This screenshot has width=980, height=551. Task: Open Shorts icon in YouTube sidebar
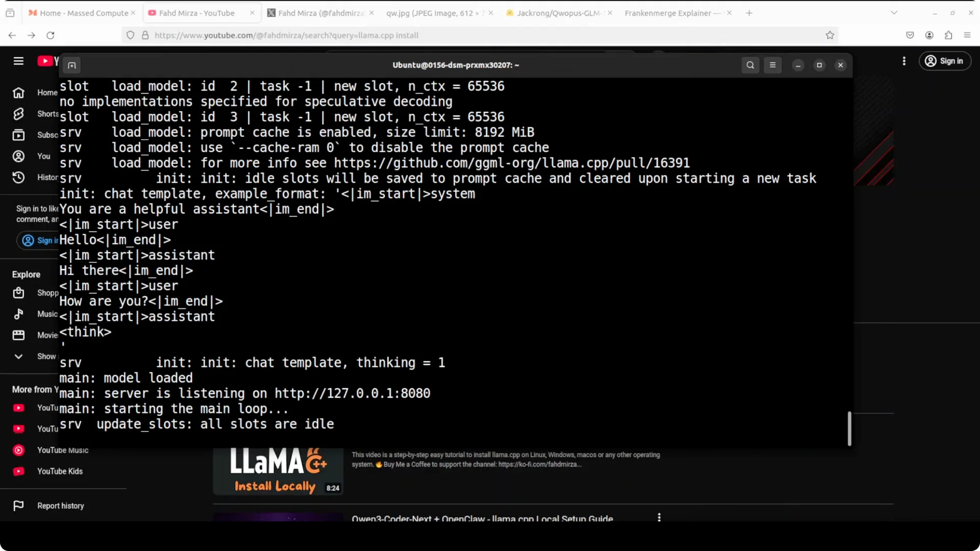tap(18, 114)
